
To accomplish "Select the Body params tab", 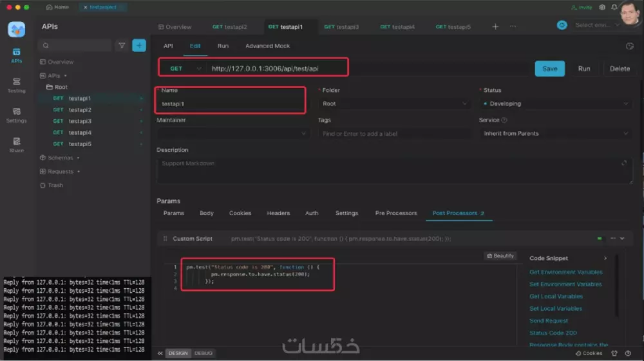I will point(207,214).
